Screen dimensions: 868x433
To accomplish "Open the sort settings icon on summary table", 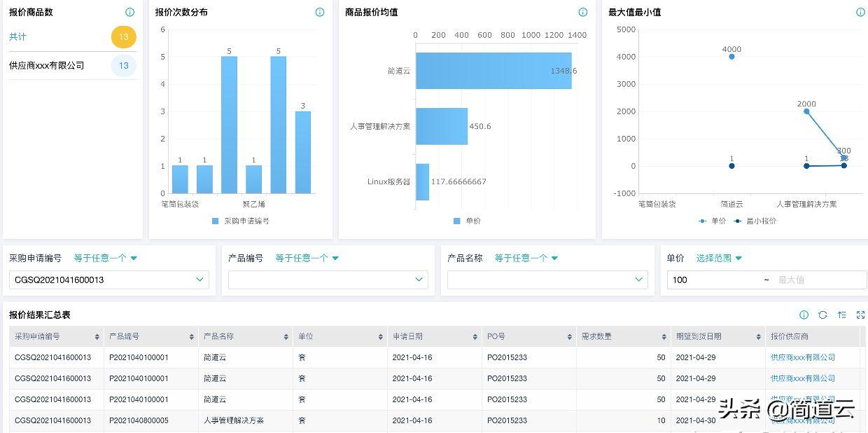I will (x=842, y=315).
